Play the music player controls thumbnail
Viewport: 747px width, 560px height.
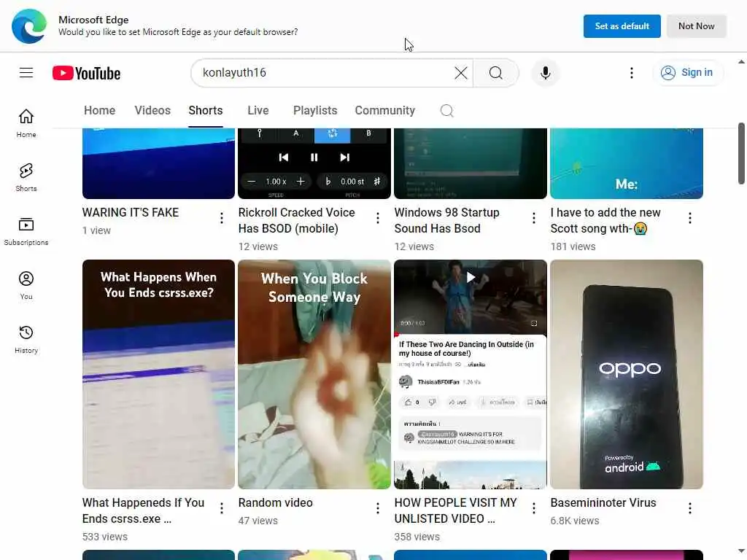[x=314, y=163]
